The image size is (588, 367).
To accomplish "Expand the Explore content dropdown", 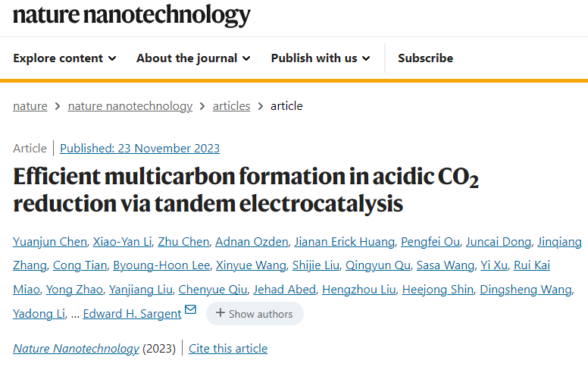I will [64, 58].
